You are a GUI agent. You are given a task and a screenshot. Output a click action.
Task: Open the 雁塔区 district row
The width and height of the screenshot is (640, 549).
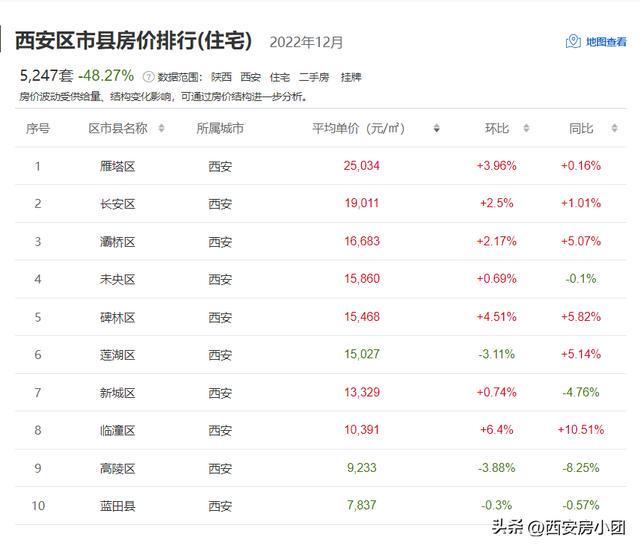pos(321,166)
